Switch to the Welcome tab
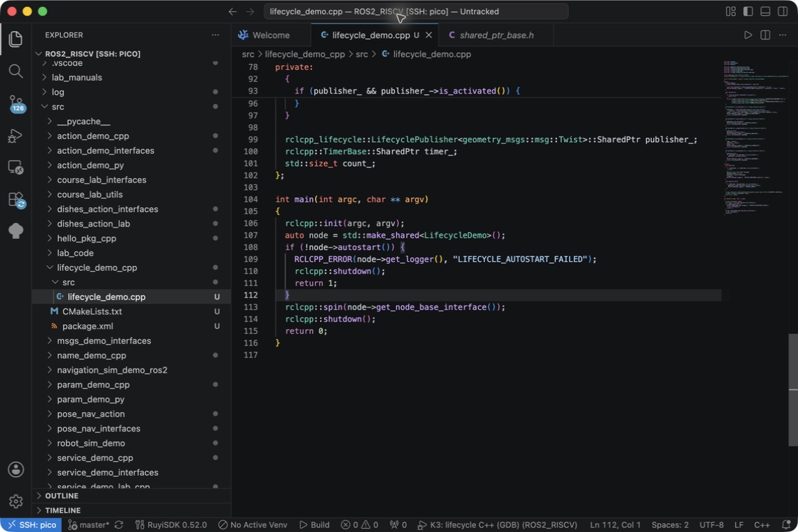This screenshot has height=532, width=798. pos(271,35)
